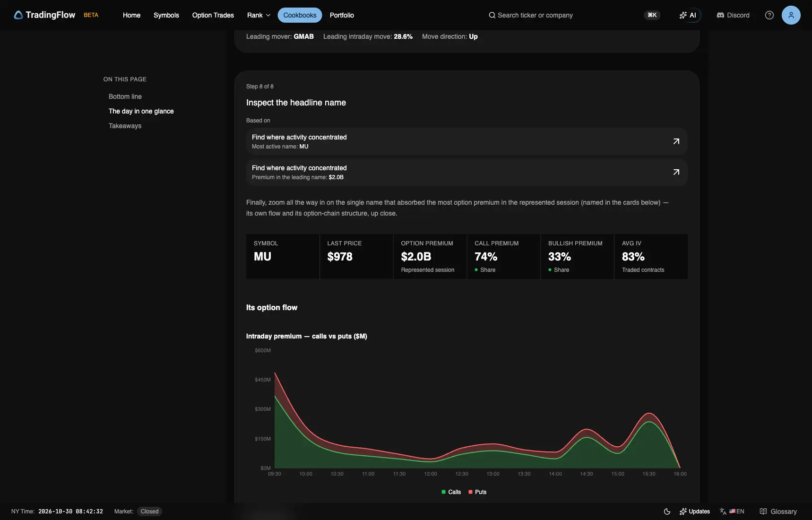Click the 83% Avg IV stat
This screenshot has height=520, width=812.
click(x=633, y=257)
